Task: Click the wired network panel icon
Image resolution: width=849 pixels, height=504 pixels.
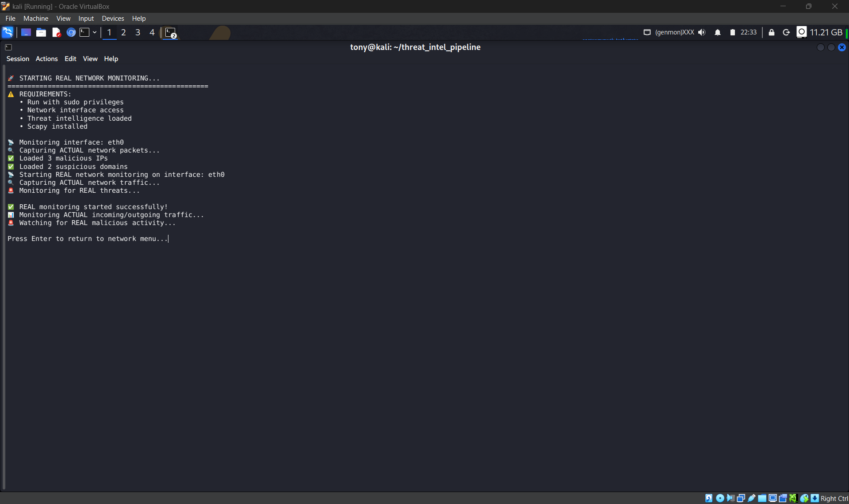Action: (x=647, y=32)
